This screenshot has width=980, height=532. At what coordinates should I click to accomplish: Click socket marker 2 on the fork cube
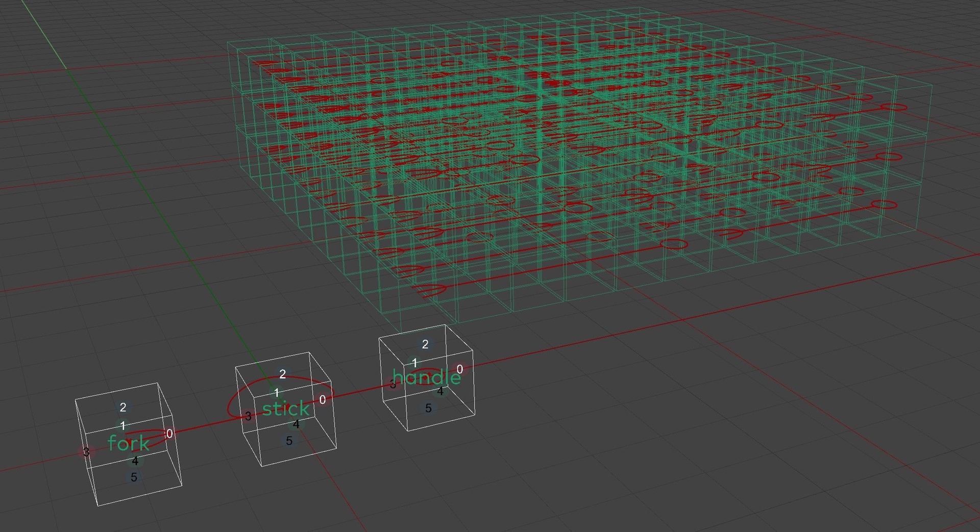pos(123,407)
